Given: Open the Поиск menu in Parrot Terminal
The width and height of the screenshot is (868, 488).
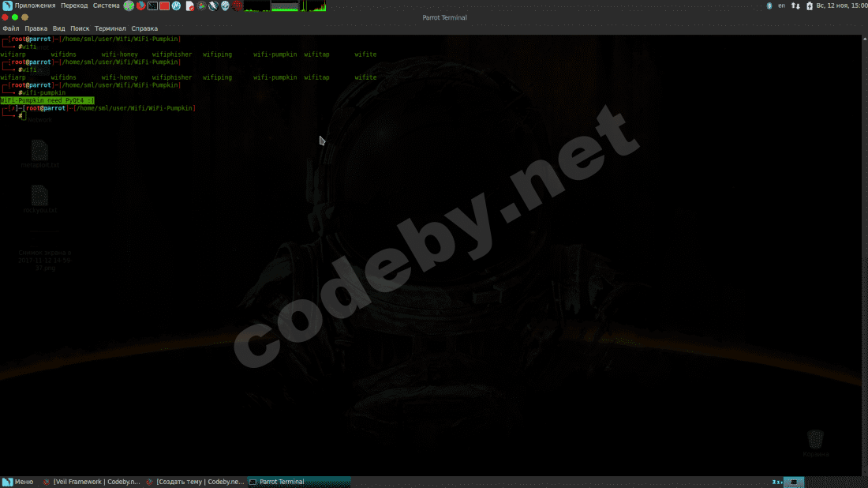Looking at the screenshot, I should pyautogui.click(x=80, y=28).
